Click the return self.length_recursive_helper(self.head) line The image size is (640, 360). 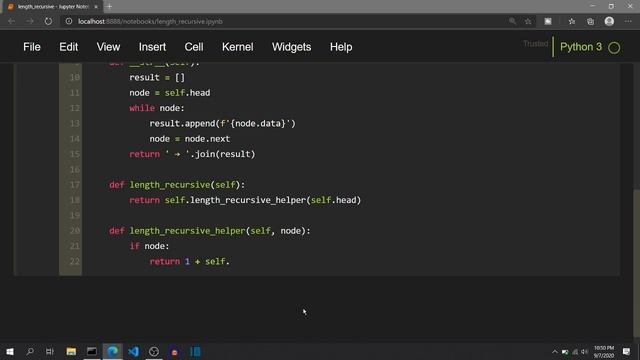(245, 200)
